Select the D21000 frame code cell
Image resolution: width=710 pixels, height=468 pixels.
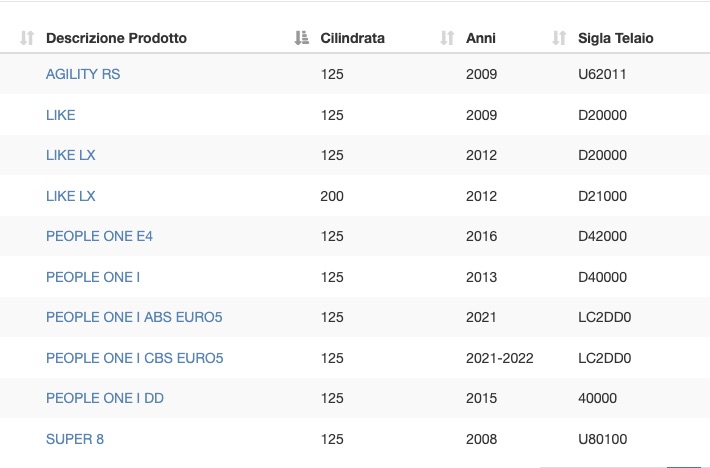coord(602,196)
